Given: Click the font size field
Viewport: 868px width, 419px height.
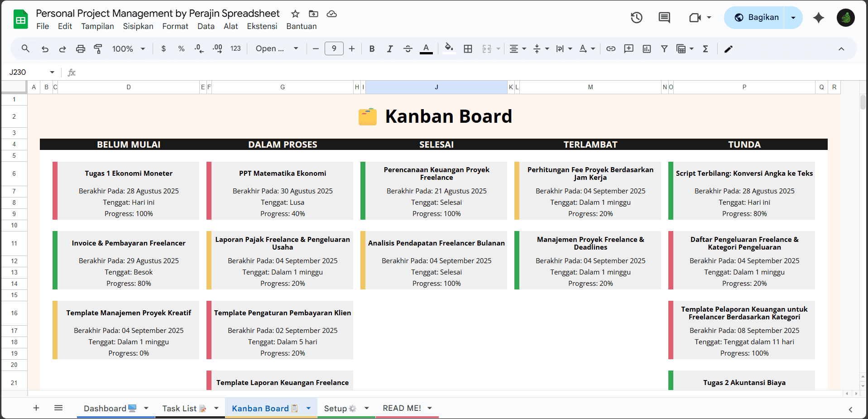Looking at the screenshot, I should (x=334, y=48).
